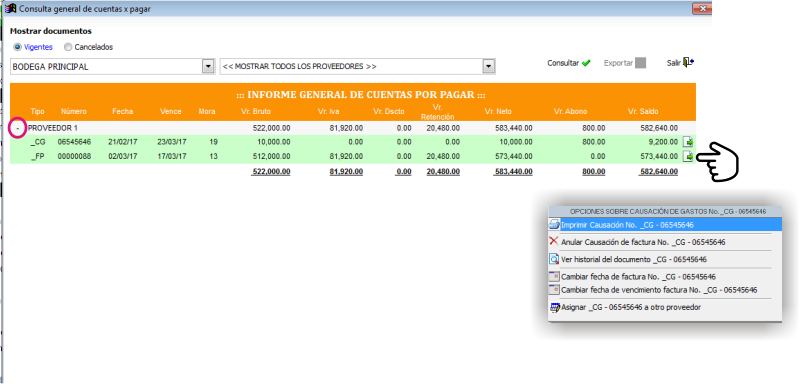This screenshot has height=384, width=800.
Task: Click calendar icon for Cambiar fecha de vencimiento
Action: point(554,289)
